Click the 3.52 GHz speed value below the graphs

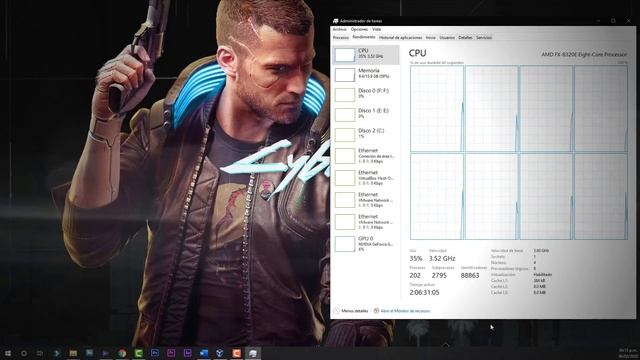coord(442,258)
